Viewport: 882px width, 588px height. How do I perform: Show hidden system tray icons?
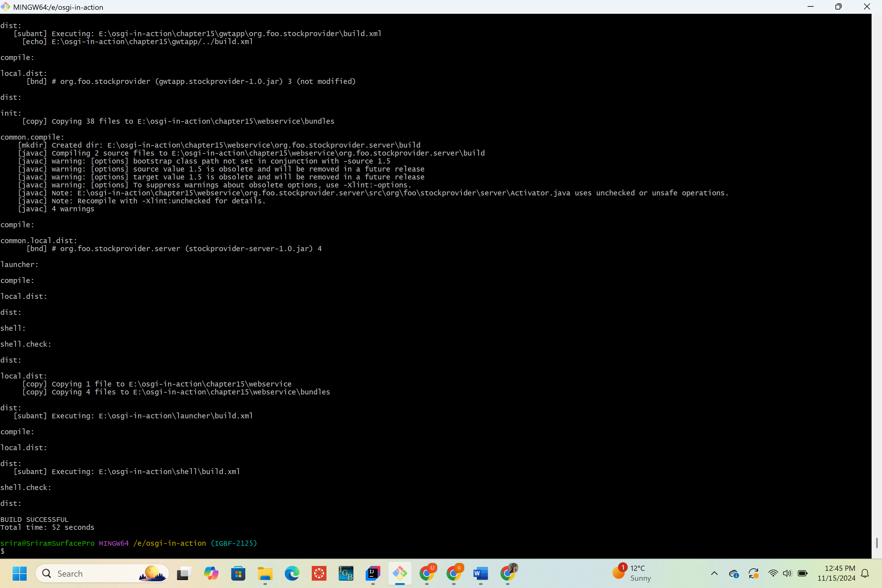pyautogui.click(x=714, y=573)
